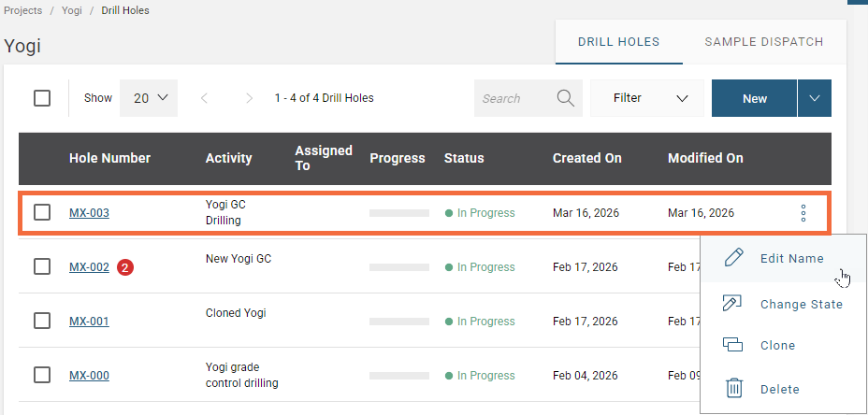This screenshot has height=415, width=868.
Task: Check the MX-003 row checkbox
Action: (x=42, y=213)
